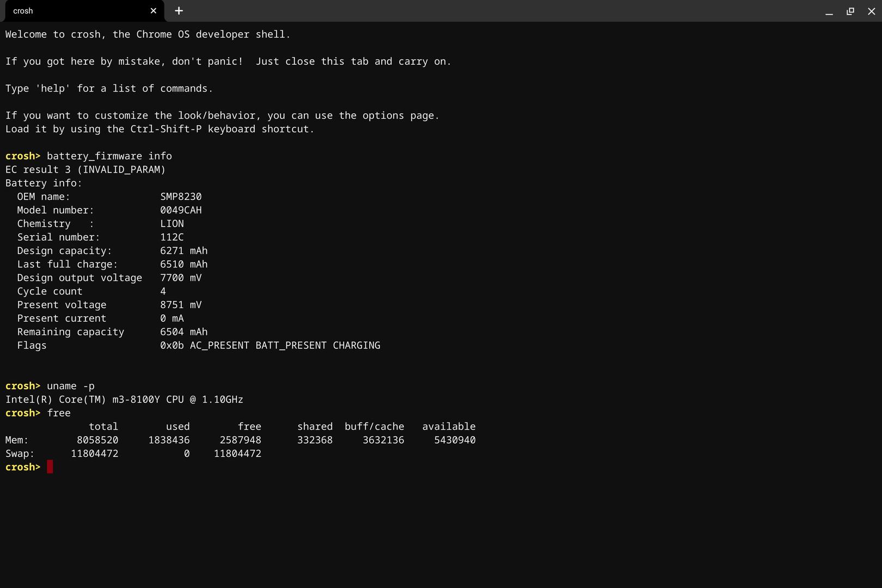882x588 pixels.
Task: Click the red cursor block at the prompt
Action: tap(50, 467)
